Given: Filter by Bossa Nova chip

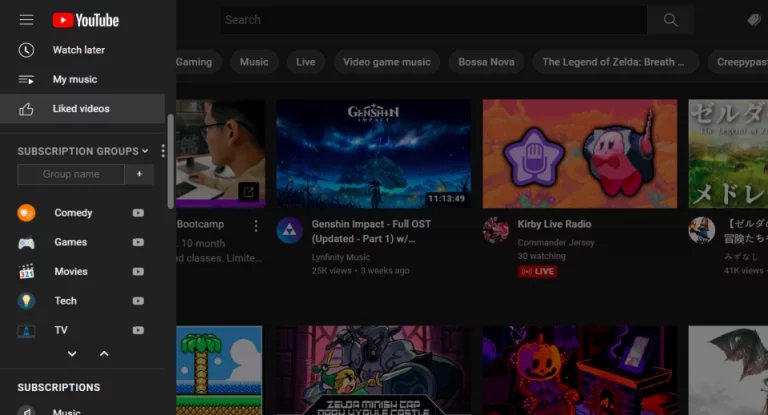Looking at the screenshot, I should click(486, 62).
